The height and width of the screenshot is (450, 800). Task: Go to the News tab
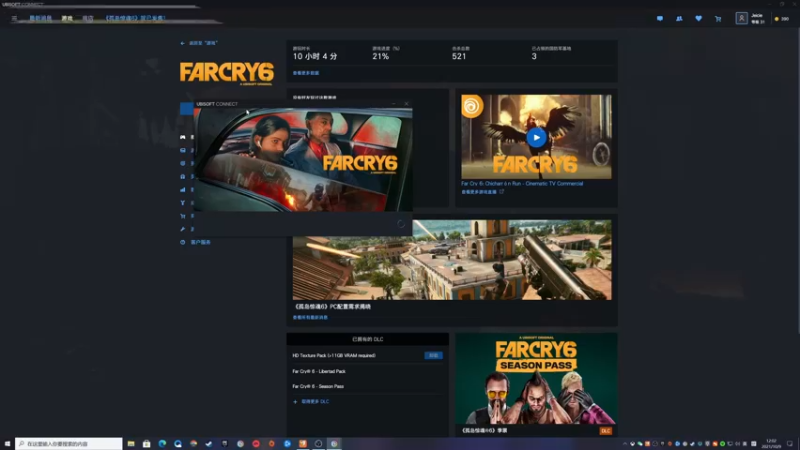click(x=40, y=18)
